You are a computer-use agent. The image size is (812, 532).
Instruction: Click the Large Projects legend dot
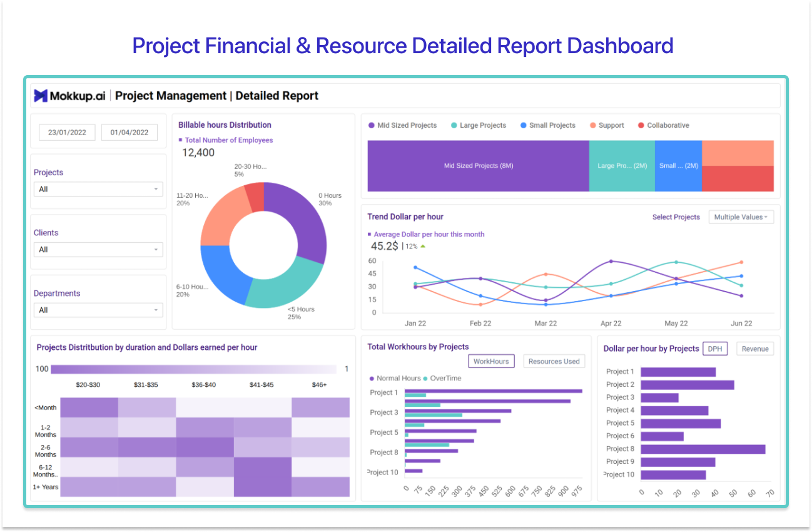coord(454,125)
